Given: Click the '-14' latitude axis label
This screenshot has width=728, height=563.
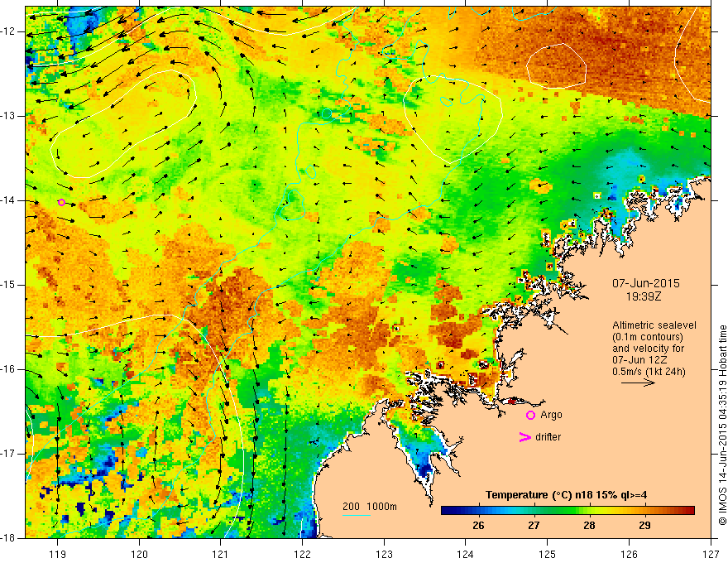Looking at the screenshot, I should tap(8, 200).
